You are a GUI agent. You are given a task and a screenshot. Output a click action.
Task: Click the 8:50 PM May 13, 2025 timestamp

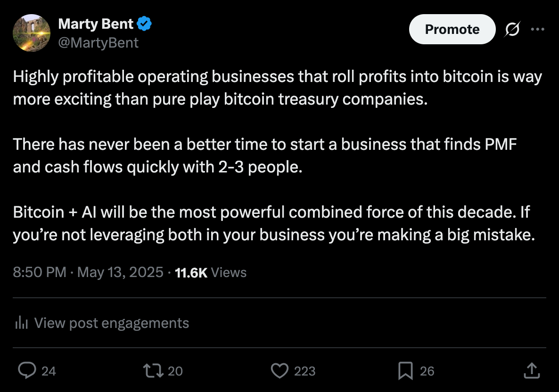[x=88, y=272]
